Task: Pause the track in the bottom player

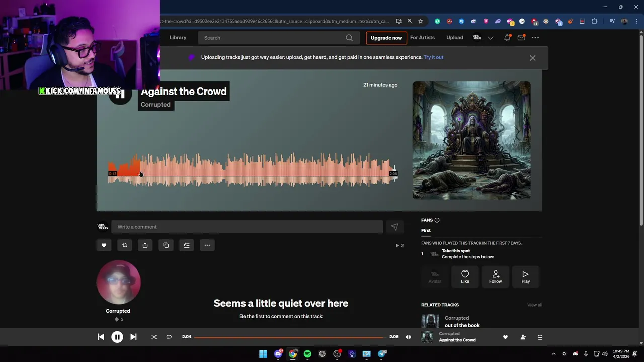Action: click(x=117, y=337)
